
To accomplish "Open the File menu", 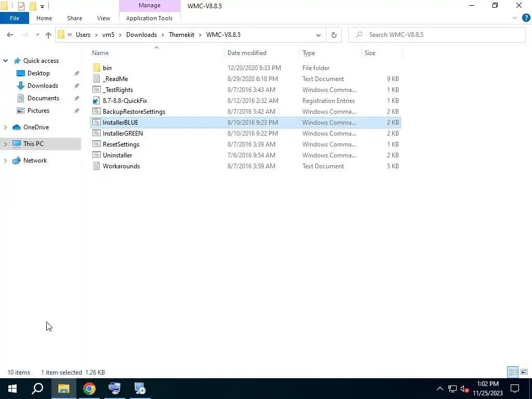I will 15,18.
